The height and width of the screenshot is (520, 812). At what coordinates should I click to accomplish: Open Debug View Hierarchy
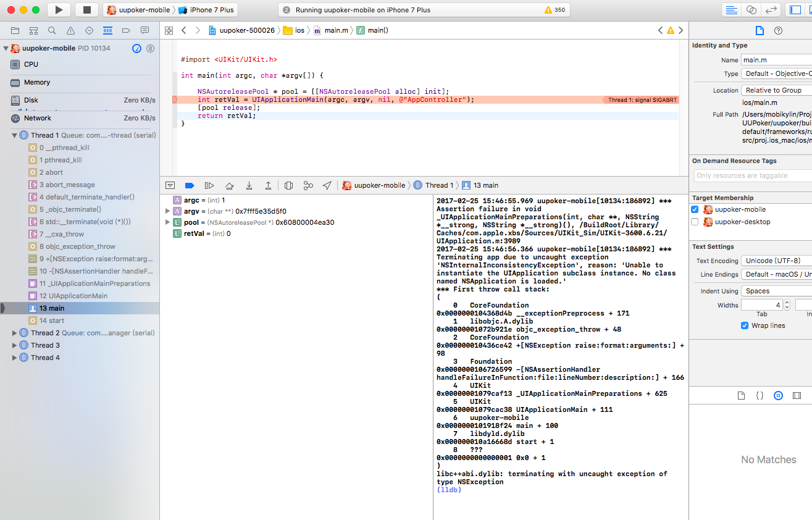pos(288,185)
